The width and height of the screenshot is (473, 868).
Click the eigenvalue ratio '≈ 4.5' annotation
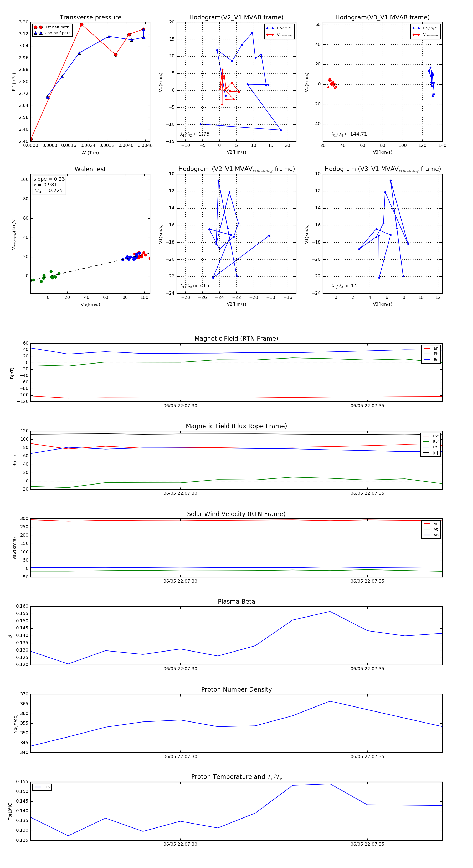pyautogui.click(x=345, y=286)
